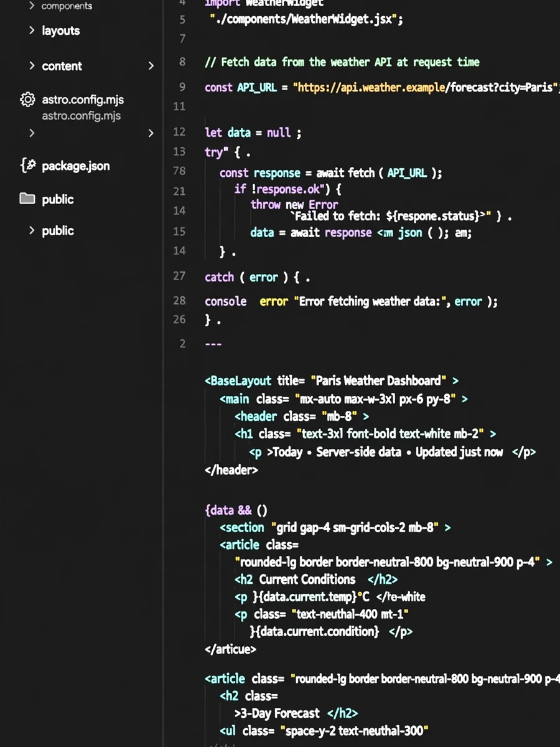Click the "<section" tag
The width and height of the screenshot is (560, 747).
(x=242, y=528)
